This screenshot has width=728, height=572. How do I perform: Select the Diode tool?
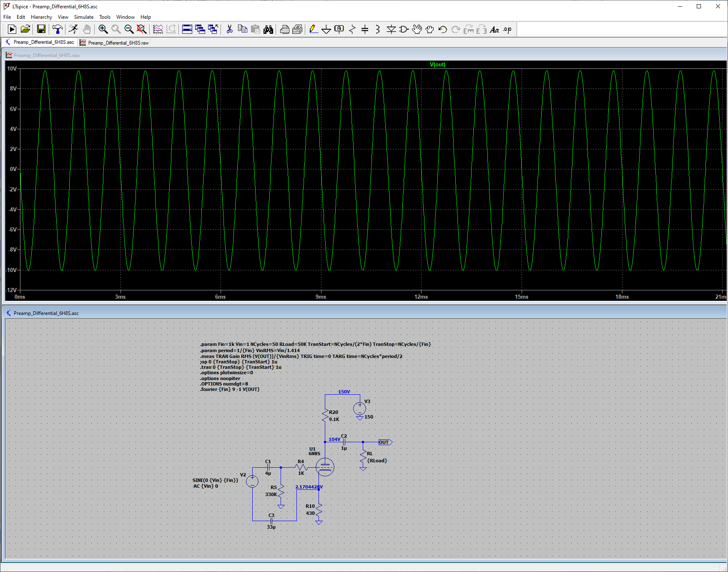tap(391, 29)
